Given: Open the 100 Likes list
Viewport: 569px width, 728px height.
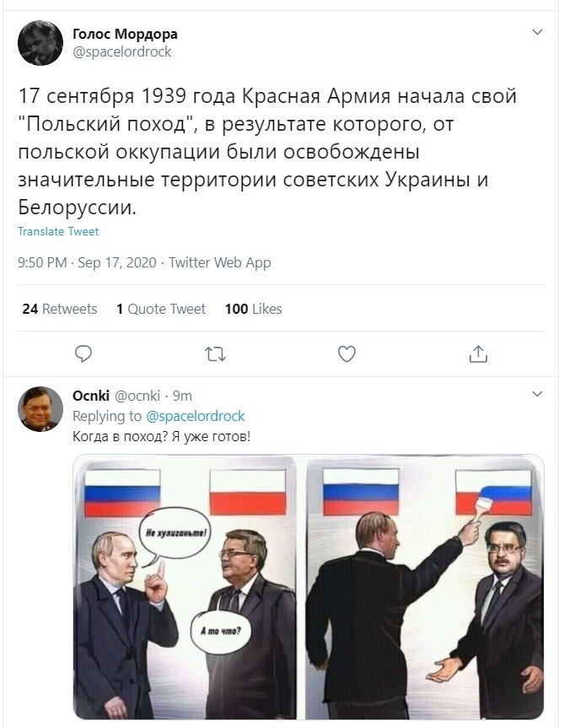Looking at the screenshot, I should point(254,309).
